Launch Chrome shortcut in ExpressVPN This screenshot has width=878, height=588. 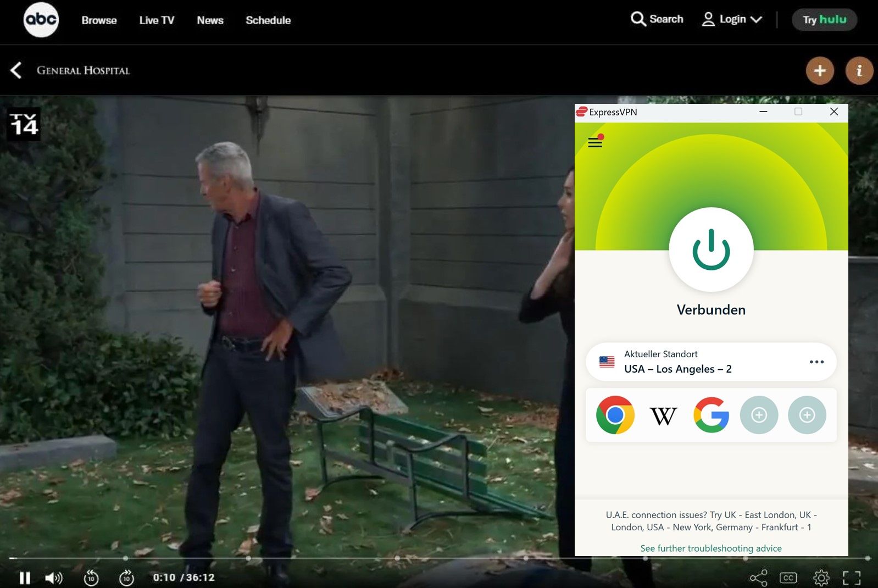pos(615,415)
